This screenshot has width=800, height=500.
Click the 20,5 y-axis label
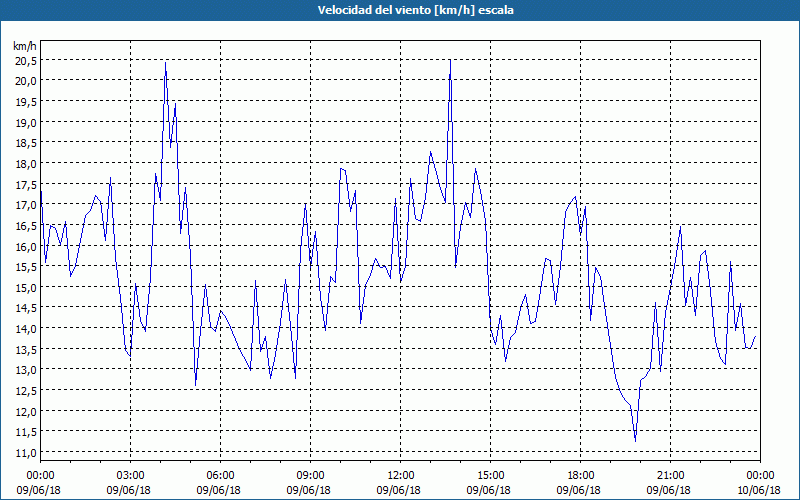[25, 60]
